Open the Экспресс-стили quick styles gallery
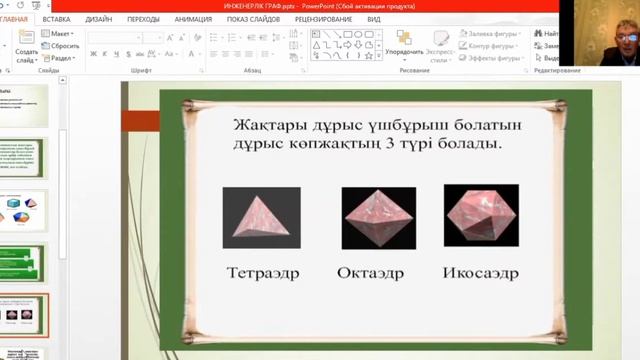This screenshot has width=640, height=360. (440, 47)
